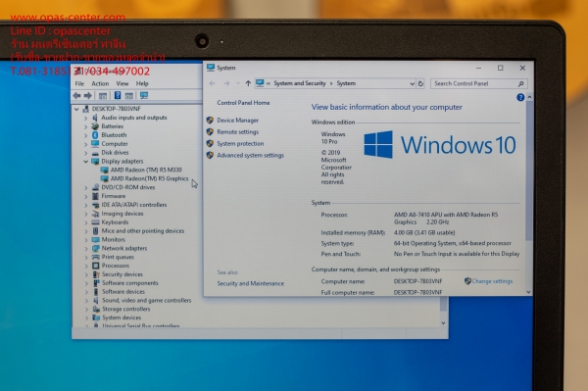Open Advanced system settings link
588x391 pixels.
tap(251, 155)
